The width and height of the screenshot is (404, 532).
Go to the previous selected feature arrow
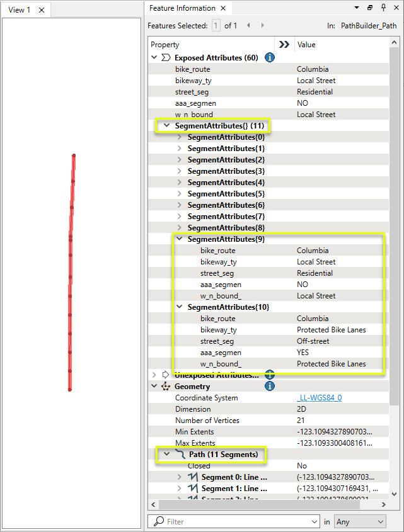pos(248,26)
